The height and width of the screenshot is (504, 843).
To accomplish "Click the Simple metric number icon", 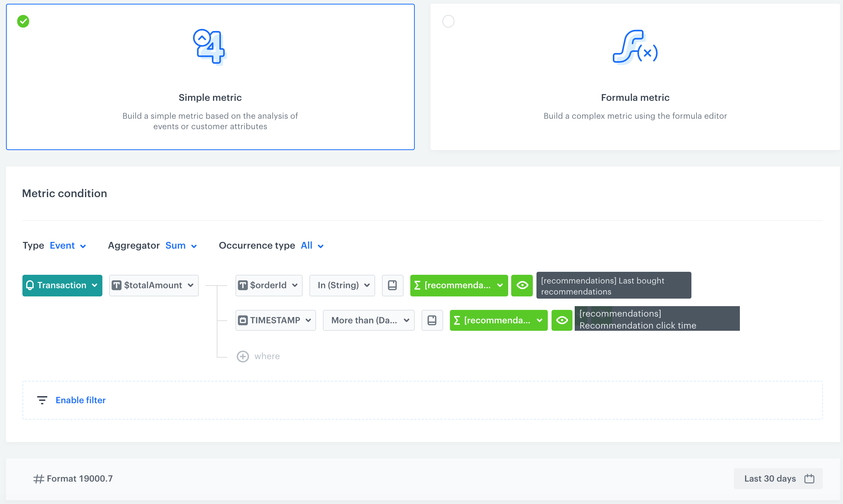I will click(x=210, y=47).
